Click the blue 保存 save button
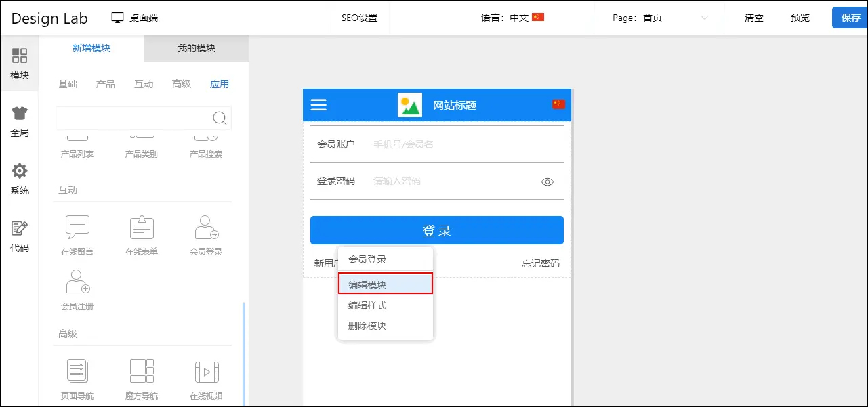 [x=850, y=18]
